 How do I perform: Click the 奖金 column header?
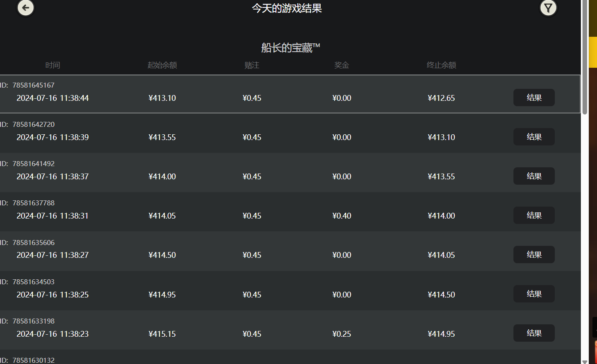tap(341, 65)
